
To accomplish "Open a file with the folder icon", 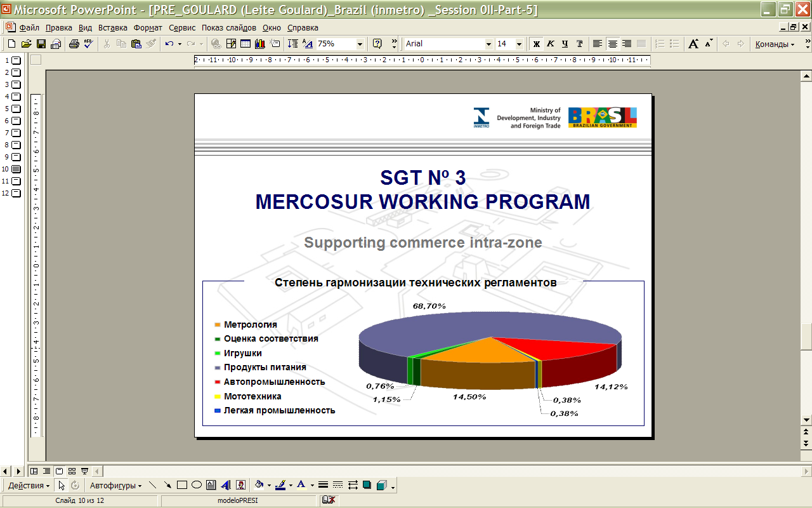I will (26, 44).
